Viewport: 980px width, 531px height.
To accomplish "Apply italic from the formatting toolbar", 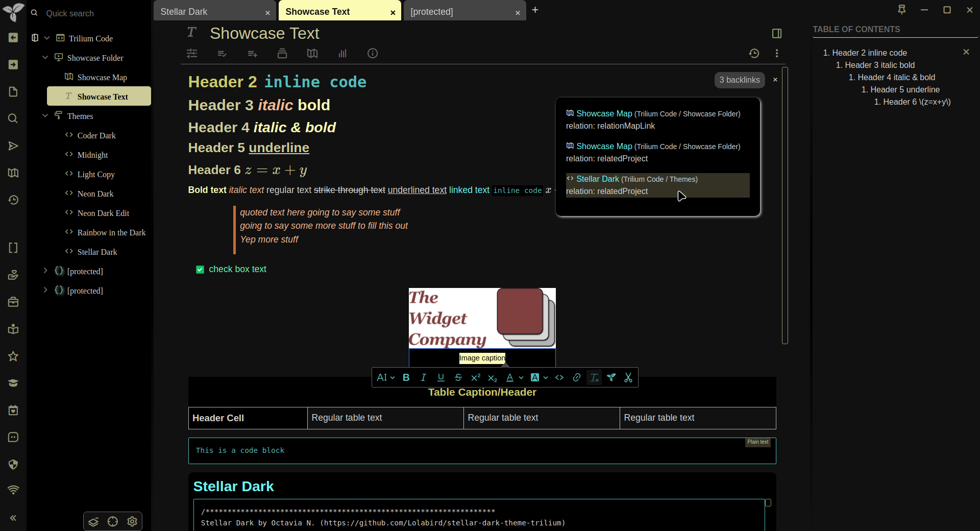I will pyautogui.click(x=423, y=378).
